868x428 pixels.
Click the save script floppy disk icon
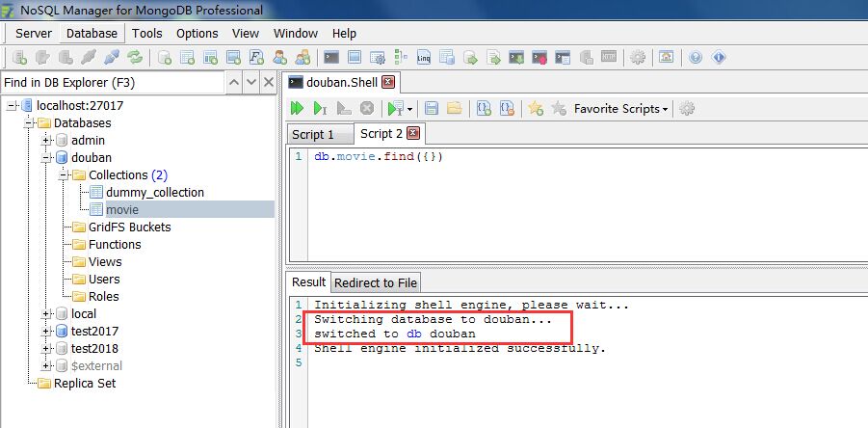pos(432,109)
